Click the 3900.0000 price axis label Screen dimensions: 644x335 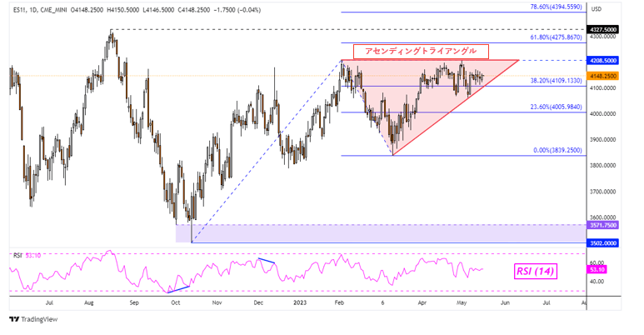click(x=603, y=140)
